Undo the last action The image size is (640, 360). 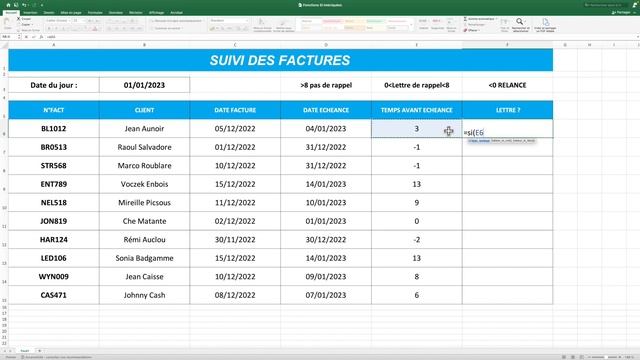[x=24, y=5]
